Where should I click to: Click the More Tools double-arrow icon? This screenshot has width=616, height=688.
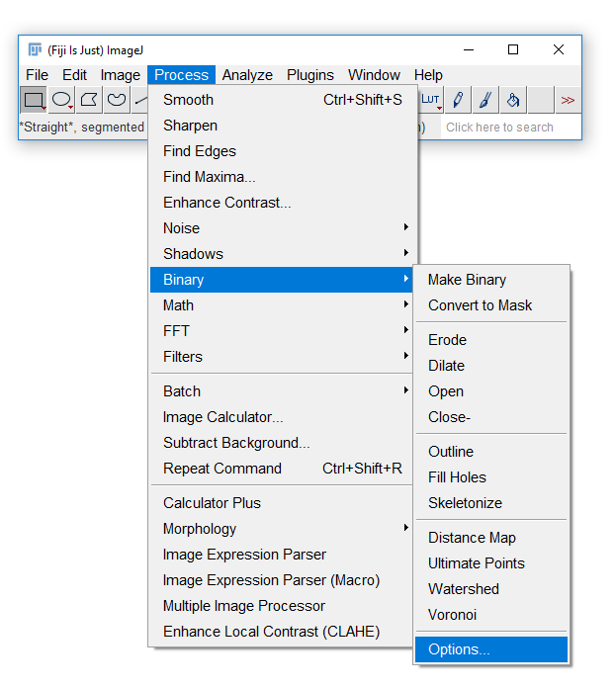click(568, 100)
